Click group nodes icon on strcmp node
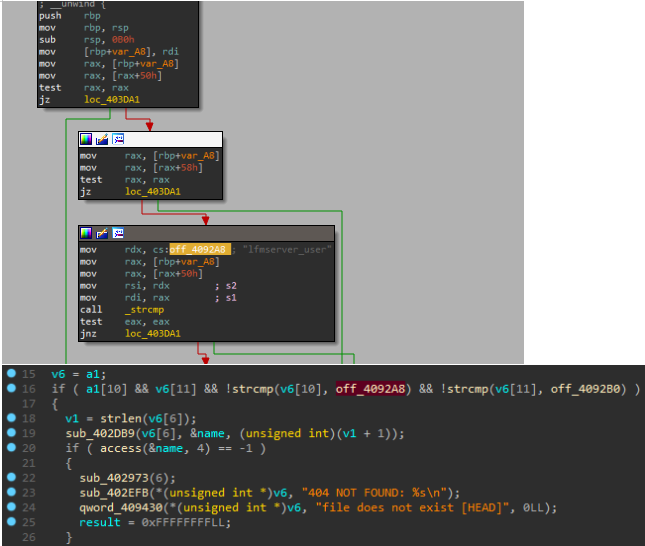The width and height of the screenshot is (645, 546). pos(118,233)
